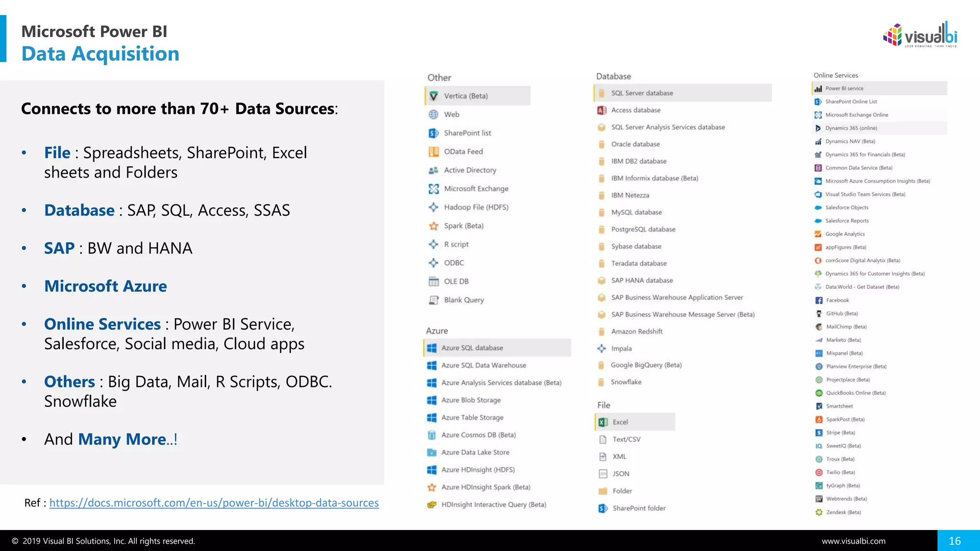Screen dimensions: 980x551
Task: Select Salesforce Reports
Action: [x=842, y=221]
